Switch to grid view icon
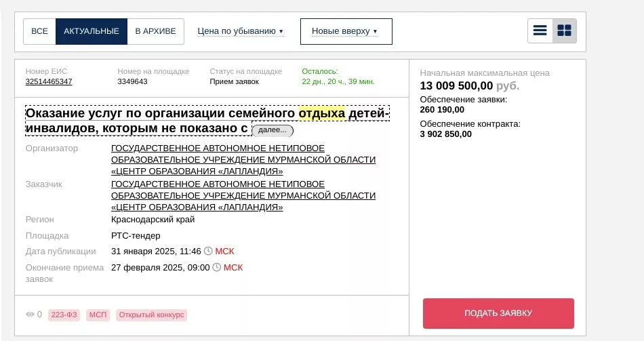The height and width of the screenshot is (341, 644). pos(564,31)
